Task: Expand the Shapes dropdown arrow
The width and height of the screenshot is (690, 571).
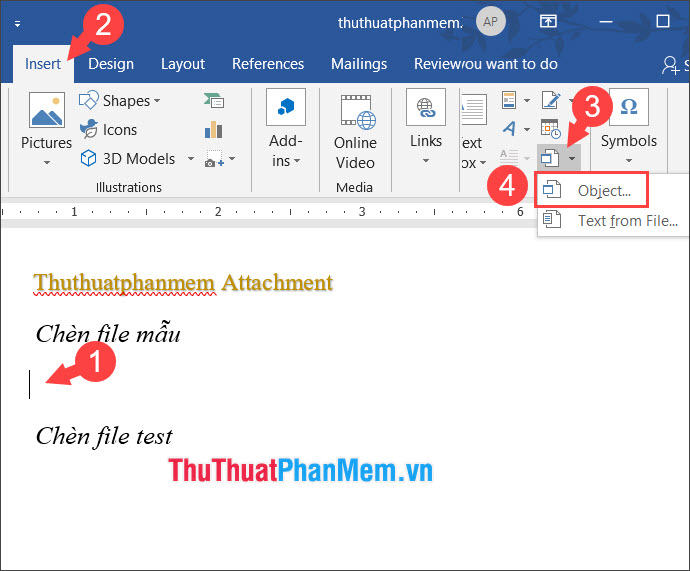Action: click(x=157, y=101)
